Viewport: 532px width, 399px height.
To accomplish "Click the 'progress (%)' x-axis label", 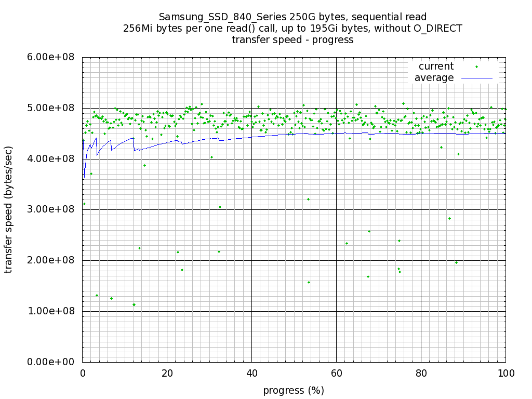I will [x=294, y=391].
